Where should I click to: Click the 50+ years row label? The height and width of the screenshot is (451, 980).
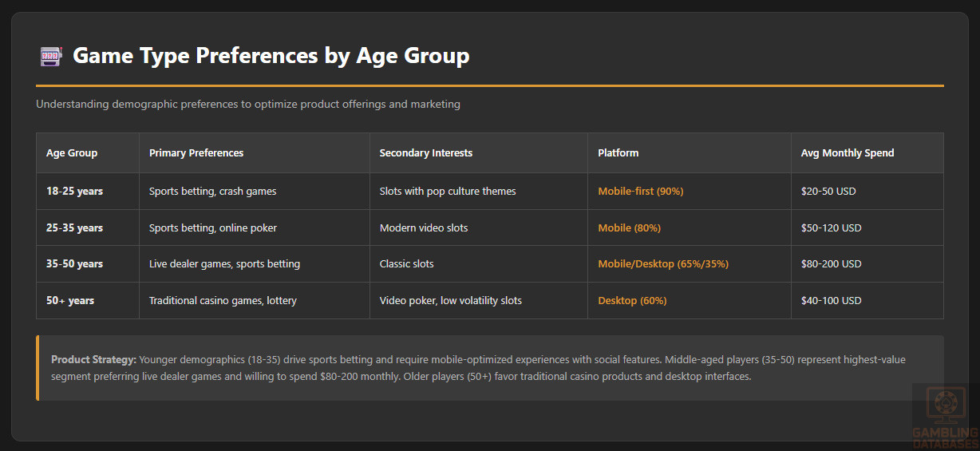click(70, 301)
